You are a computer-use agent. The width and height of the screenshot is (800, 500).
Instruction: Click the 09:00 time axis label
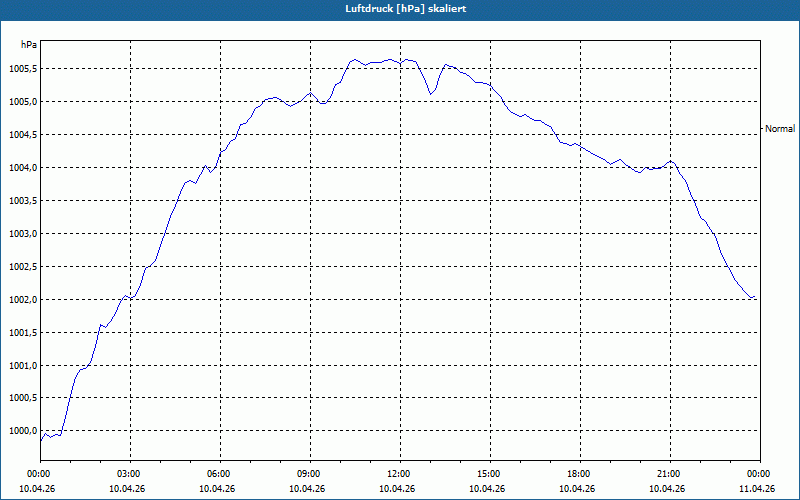[x=310, y=474]
